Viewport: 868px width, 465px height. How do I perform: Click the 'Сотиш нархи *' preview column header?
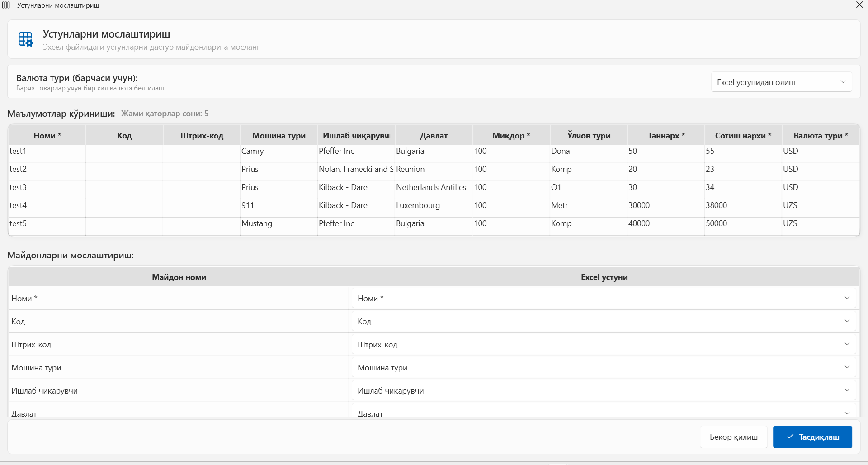[743, 135]
